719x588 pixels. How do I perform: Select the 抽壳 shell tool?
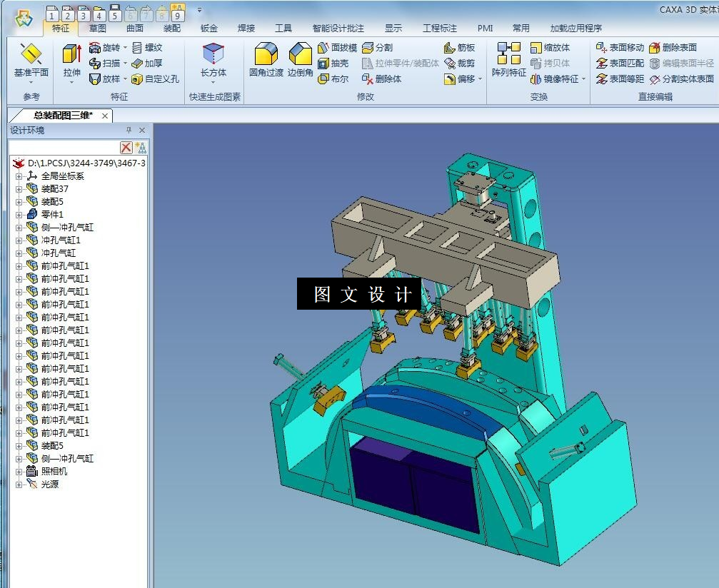tap(333, 64)
